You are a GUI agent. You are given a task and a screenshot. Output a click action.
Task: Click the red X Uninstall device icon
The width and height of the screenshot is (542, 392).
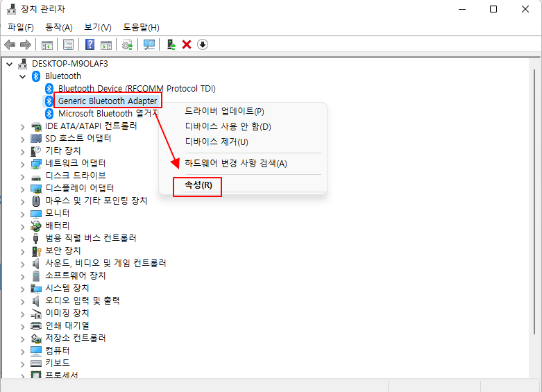tap(187, 44)
